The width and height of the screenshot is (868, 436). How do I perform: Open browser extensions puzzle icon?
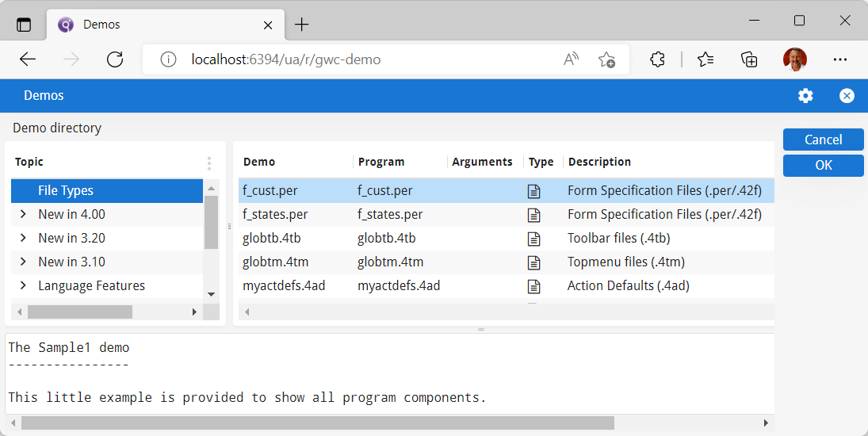657,59
